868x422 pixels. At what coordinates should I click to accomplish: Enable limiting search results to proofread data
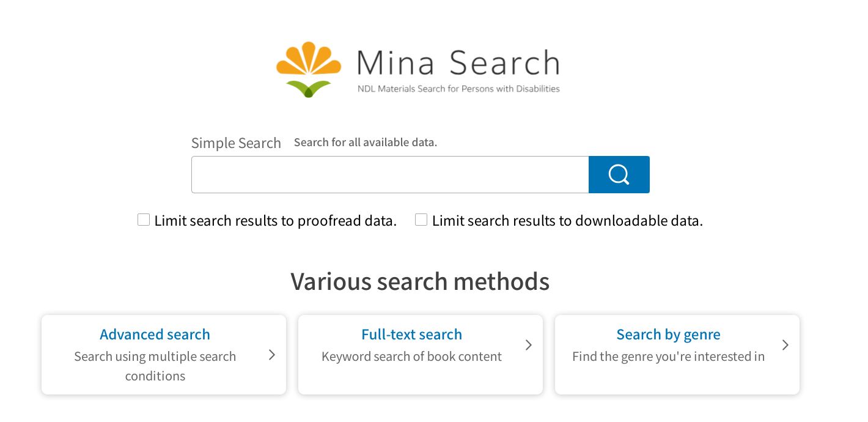pos(144,219)
